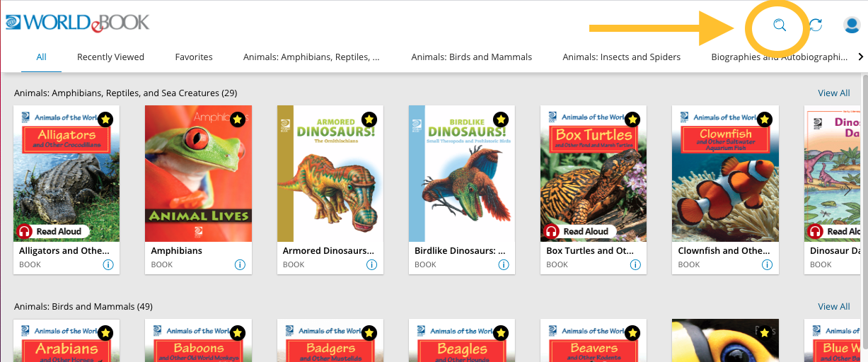Toggle favorite star on Box Turtles book
This screenshot has height=362, width=868.
(x=632, y=119)
